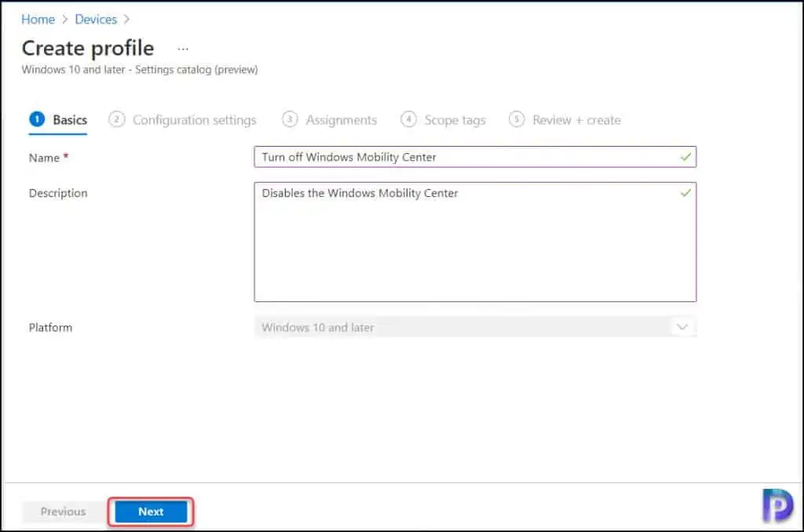This screenshot has width=804, height=532.
Task: Click the Platform dropdown chevron arrow
Action: [682, 327]
